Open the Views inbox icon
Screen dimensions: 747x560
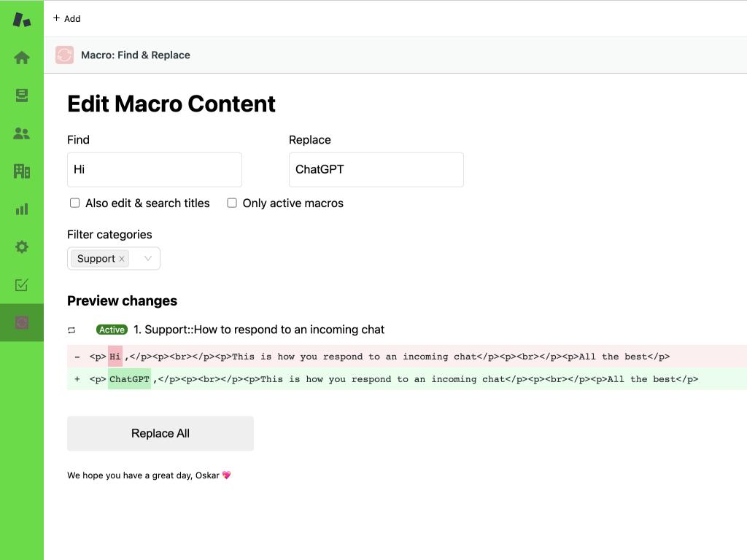22,96
